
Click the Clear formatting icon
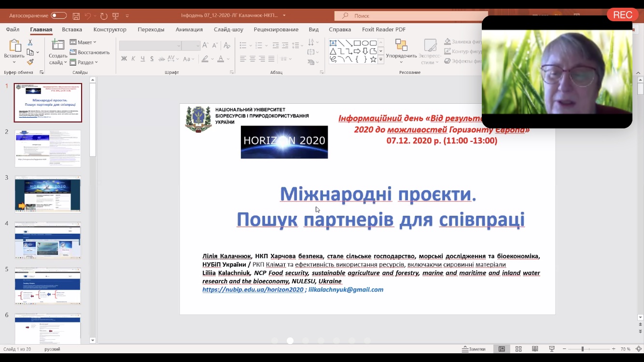click(x=226, y=45)
